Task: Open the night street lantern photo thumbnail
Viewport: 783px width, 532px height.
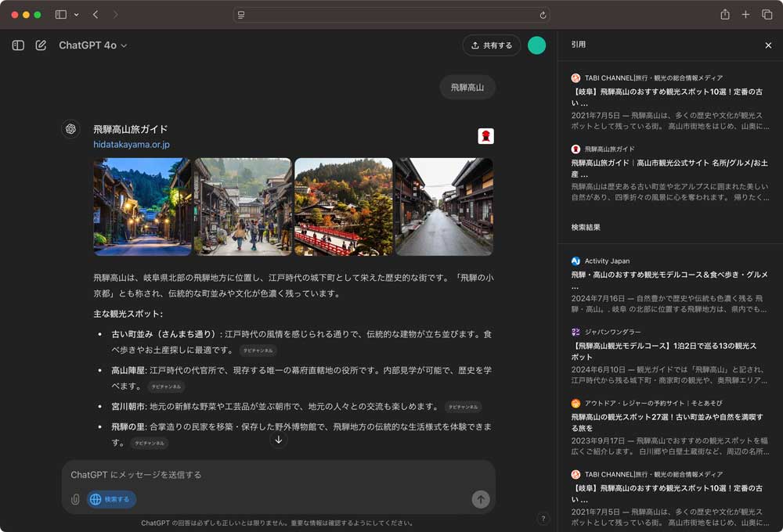Action: click(x=143, y=207)
